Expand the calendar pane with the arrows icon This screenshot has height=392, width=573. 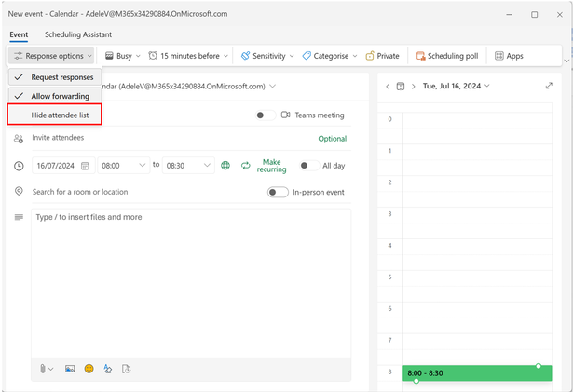549,86
